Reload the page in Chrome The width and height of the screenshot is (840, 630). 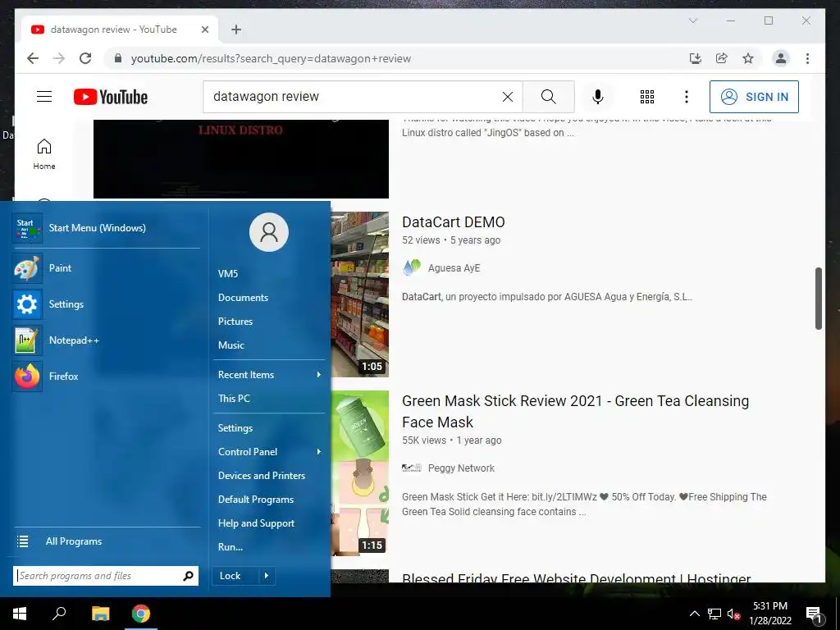tap(85, 58)
